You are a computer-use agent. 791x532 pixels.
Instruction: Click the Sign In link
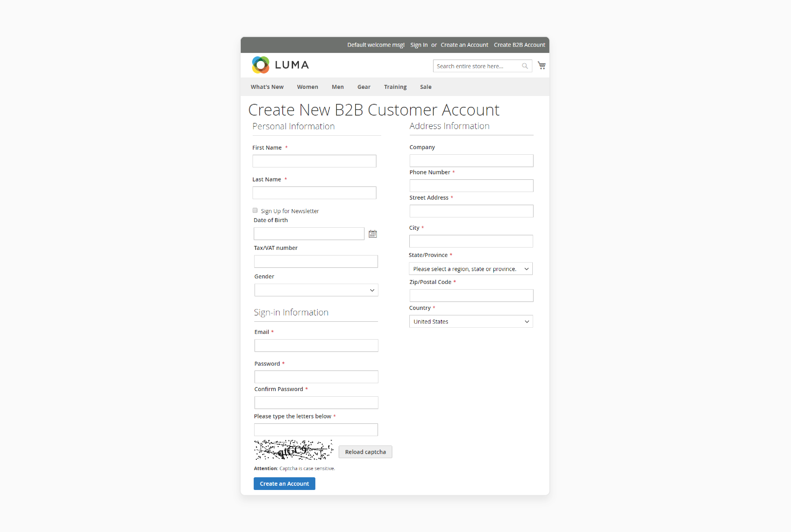419,45
